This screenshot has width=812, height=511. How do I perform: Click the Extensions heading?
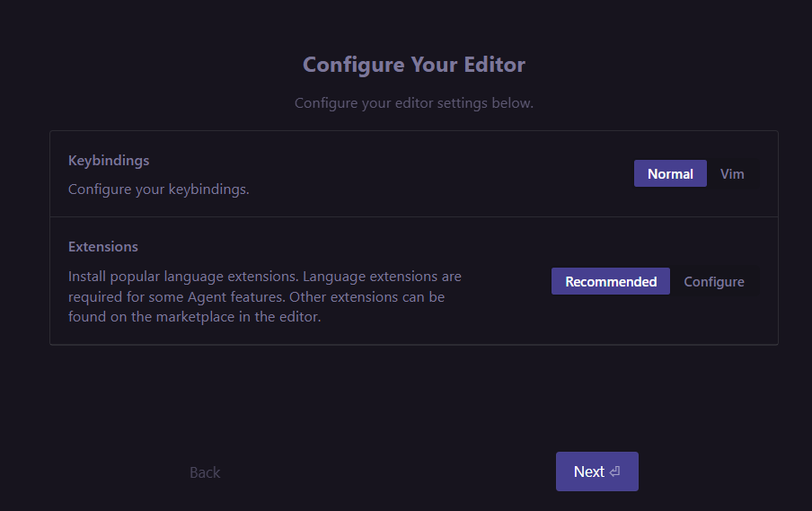click(x=103, y=246)
